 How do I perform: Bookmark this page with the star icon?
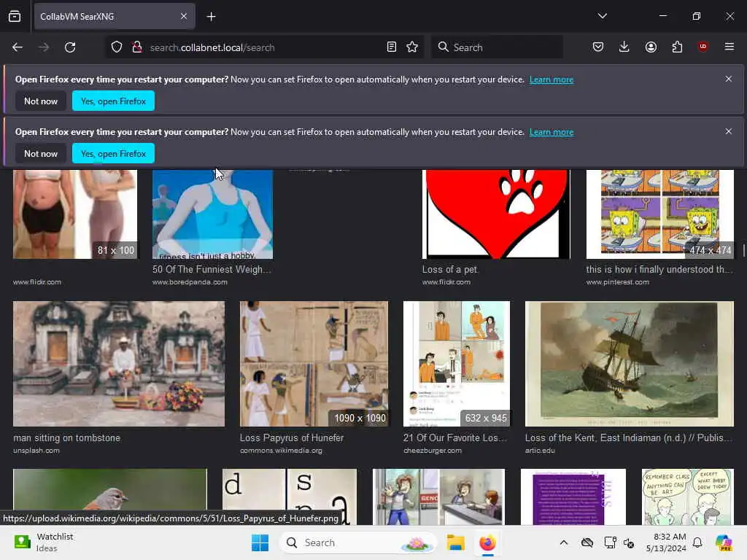(x=412, y=47)
